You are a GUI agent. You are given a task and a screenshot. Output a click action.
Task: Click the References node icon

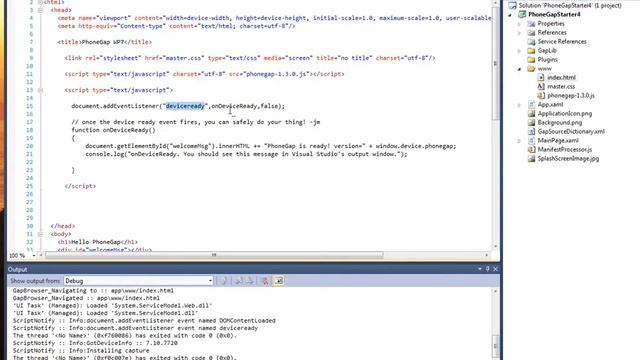[x=531, y=33]
